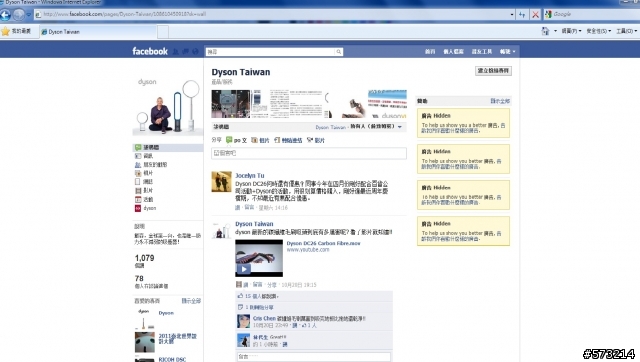Open the account (帳號) dropdown in header
640x362 pixels.
507,51
